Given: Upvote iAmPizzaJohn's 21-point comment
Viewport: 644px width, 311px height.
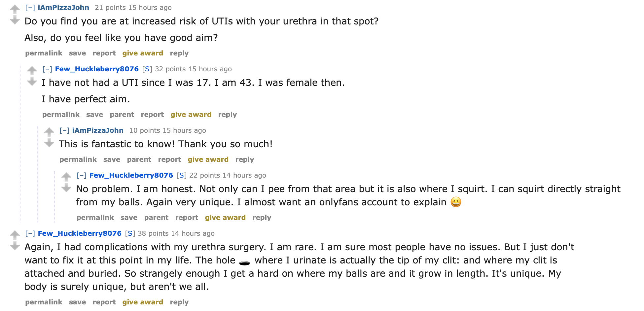Looking at the screenshot, I should 15,9.
